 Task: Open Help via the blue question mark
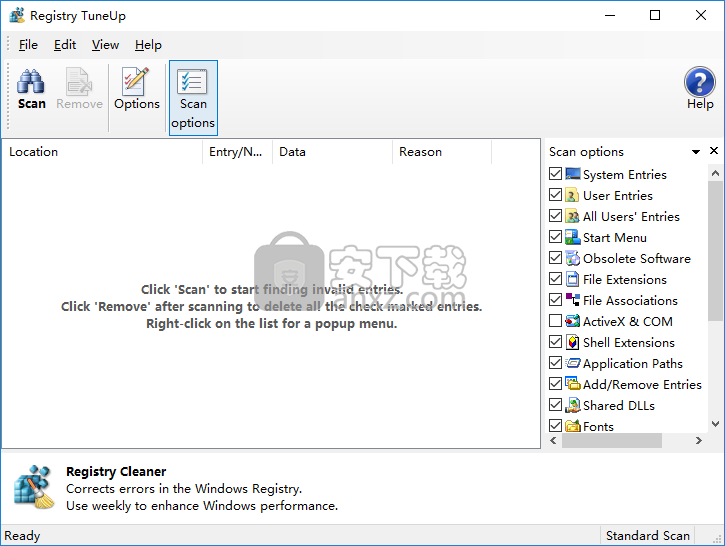(700, 88)
